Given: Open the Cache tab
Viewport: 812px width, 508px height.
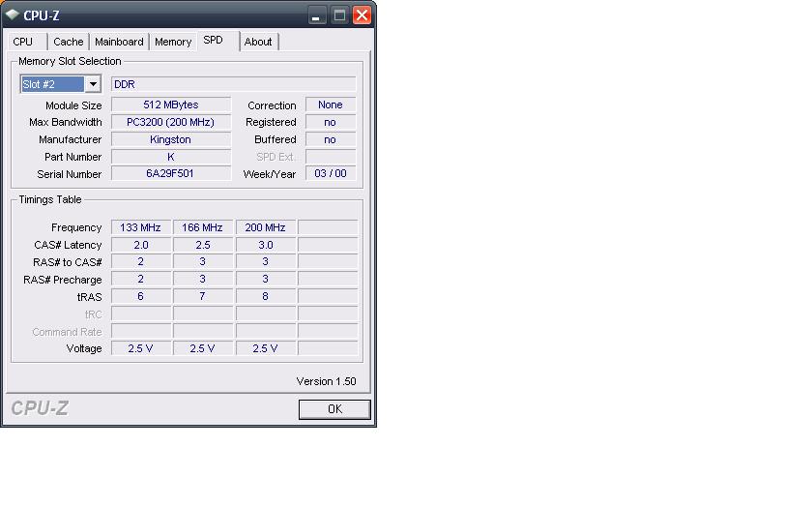Looking at the screenshot, I should point(69,42).
